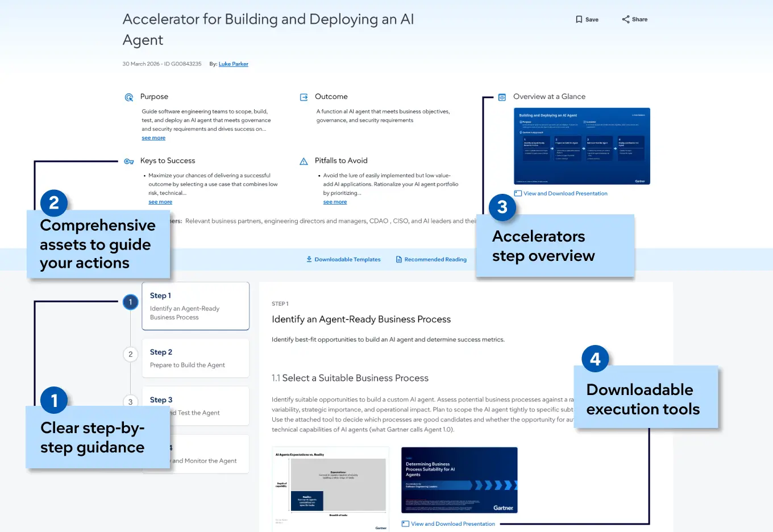773x532 pixels.
Task: Click the Purpose section icon
Action: click(x=129, y=97)
